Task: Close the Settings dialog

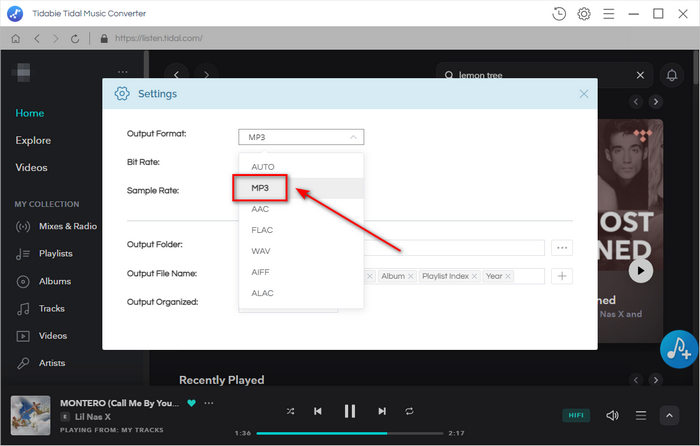Action: point(583,94)
